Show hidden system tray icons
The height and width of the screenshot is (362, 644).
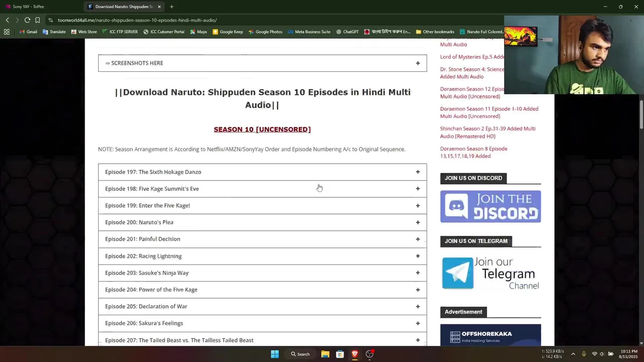[x=573, y=354]
